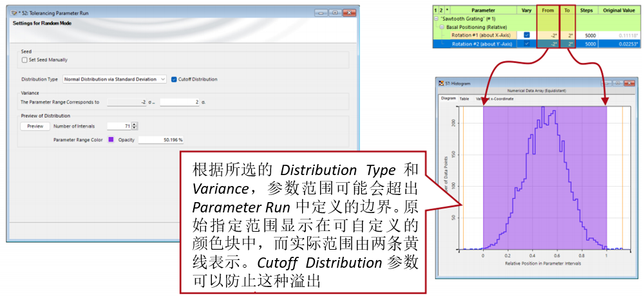Click the From column header
The image size is (644, 298).
pos(548,10)
